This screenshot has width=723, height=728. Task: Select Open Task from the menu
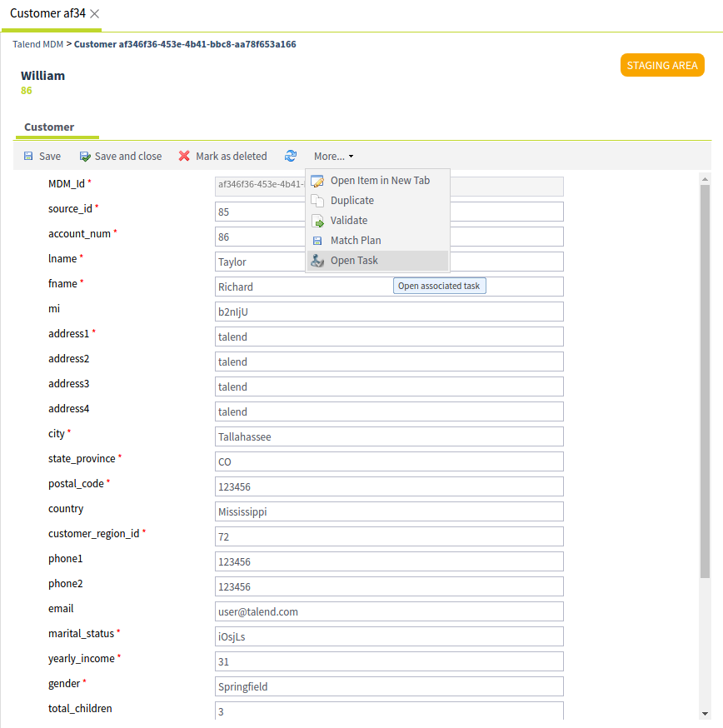coord(354,261)
